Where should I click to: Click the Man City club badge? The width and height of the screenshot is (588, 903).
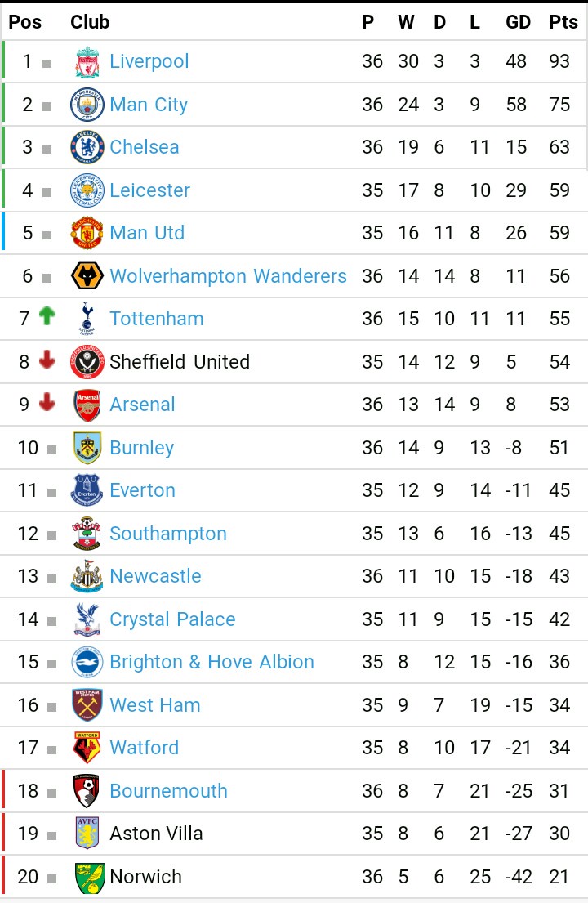click(x=87, y=105)
